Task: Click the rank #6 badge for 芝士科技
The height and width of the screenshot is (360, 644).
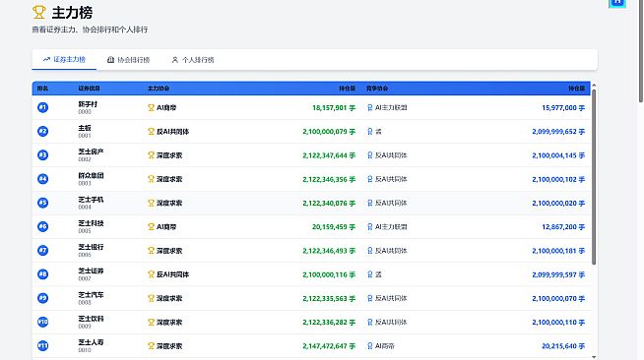Action: 42,226
